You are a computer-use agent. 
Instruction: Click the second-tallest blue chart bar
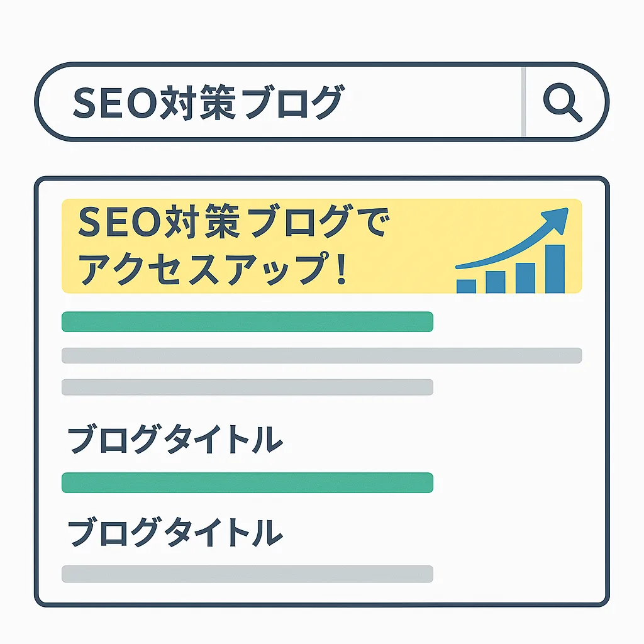[525, 278]
